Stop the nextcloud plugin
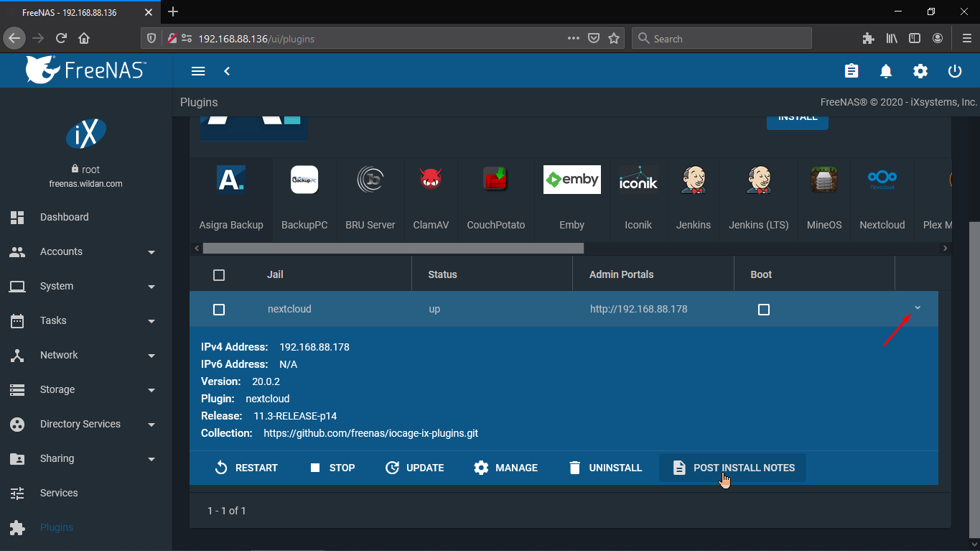980x551 pixels. coord(332,468)
